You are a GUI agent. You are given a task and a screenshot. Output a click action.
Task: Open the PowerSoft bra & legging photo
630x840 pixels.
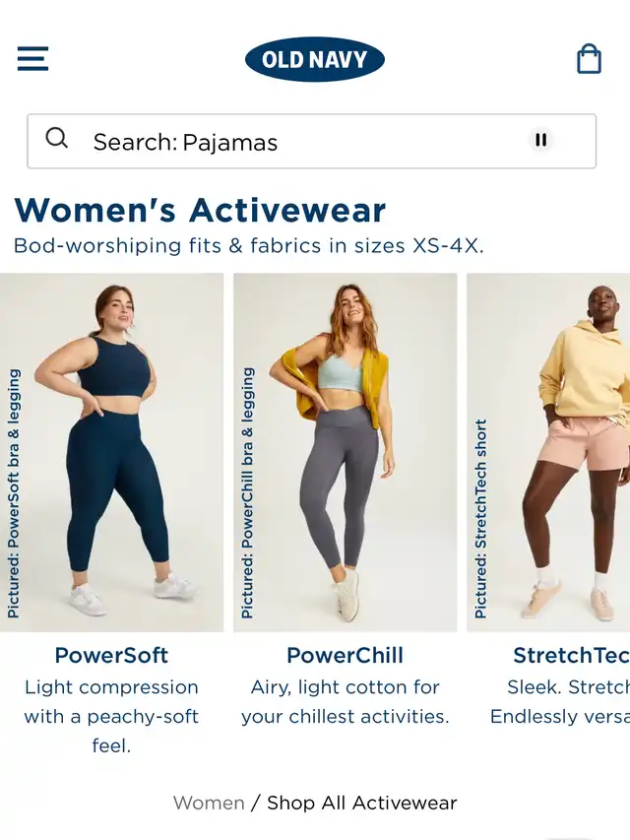(111, 452)
